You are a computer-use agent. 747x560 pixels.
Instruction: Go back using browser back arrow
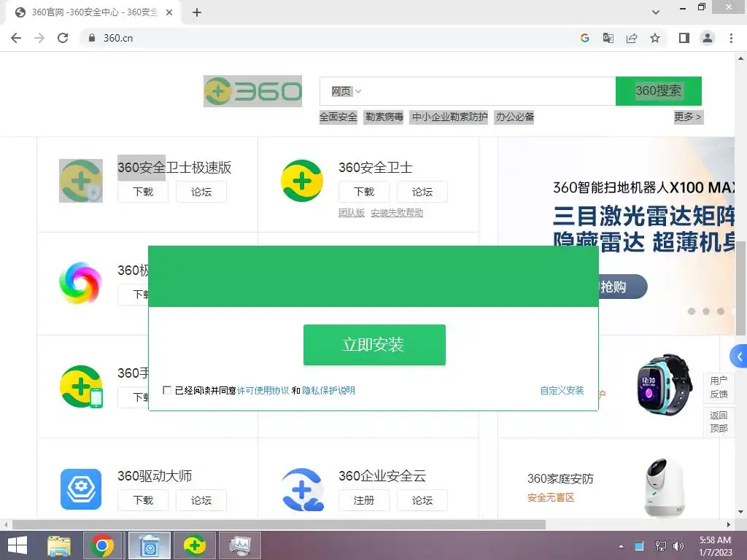[x=16, y=38]
